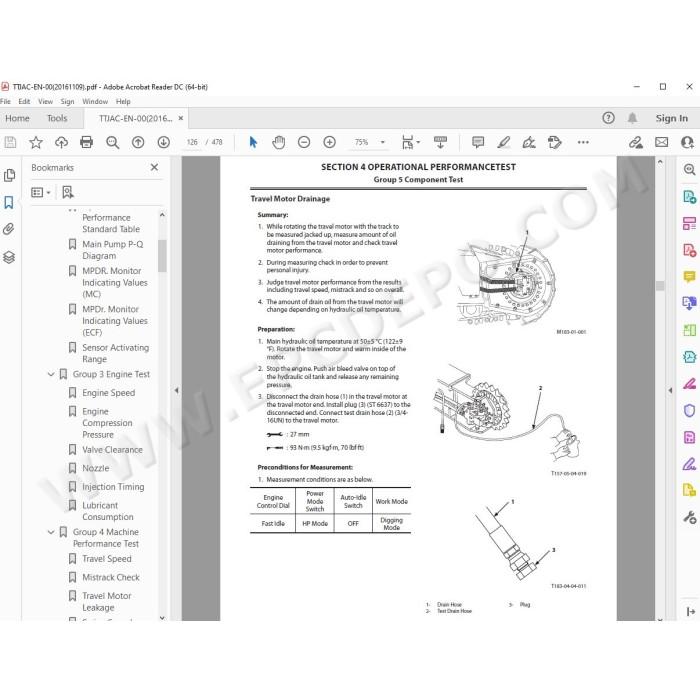Collapse left navigation pane arrow

(176, 390)
